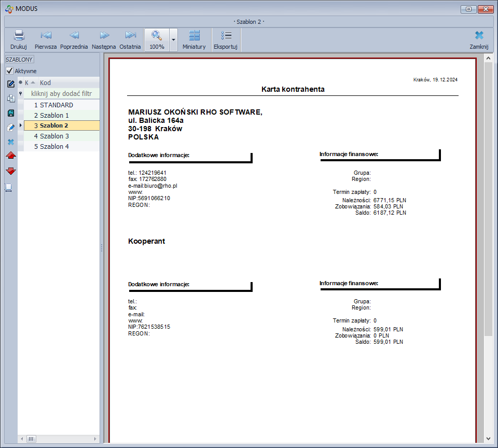Click the copy template icon in sidebar
This screenshot has width=498, height=448.
[x=10, y=99]
